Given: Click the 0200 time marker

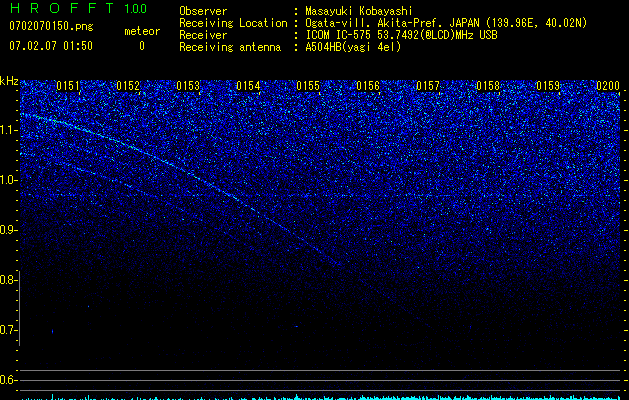Looking at the screenshot, I should point(608,85).
